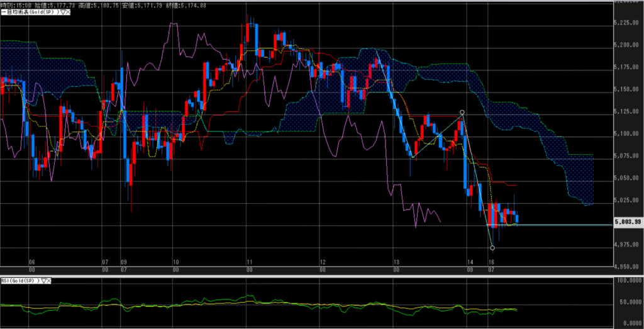Select the RSI(Gold(SP)) panel label
This screenshot has height=329, width=644.
19,281
